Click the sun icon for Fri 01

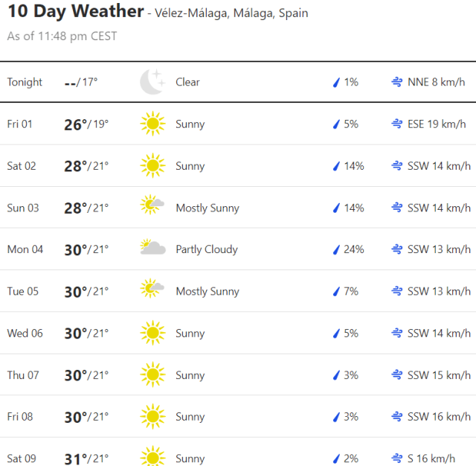click(x=152, y=124)
